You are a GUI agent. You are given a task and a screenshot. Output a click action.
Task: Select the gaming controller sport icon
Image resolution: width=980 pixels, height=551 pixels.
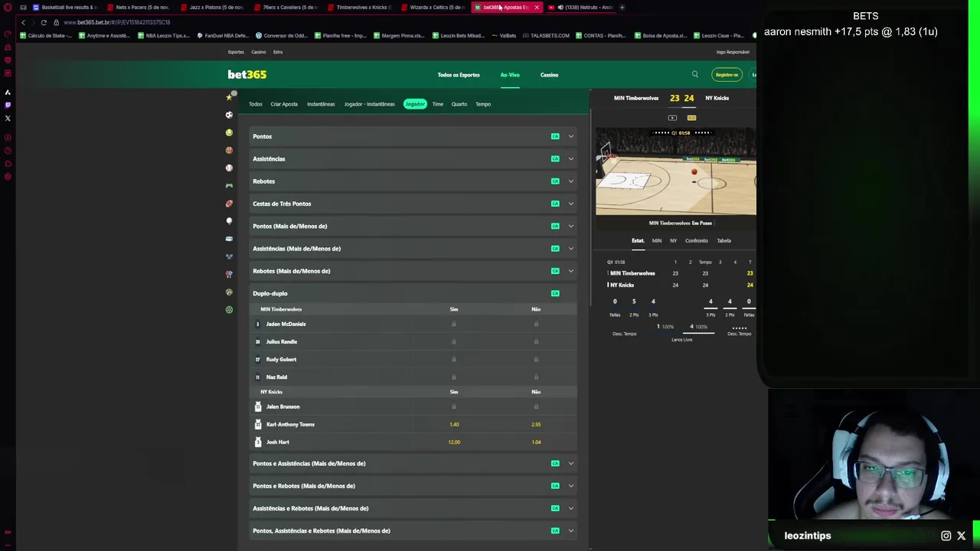(x=229, y=186)
